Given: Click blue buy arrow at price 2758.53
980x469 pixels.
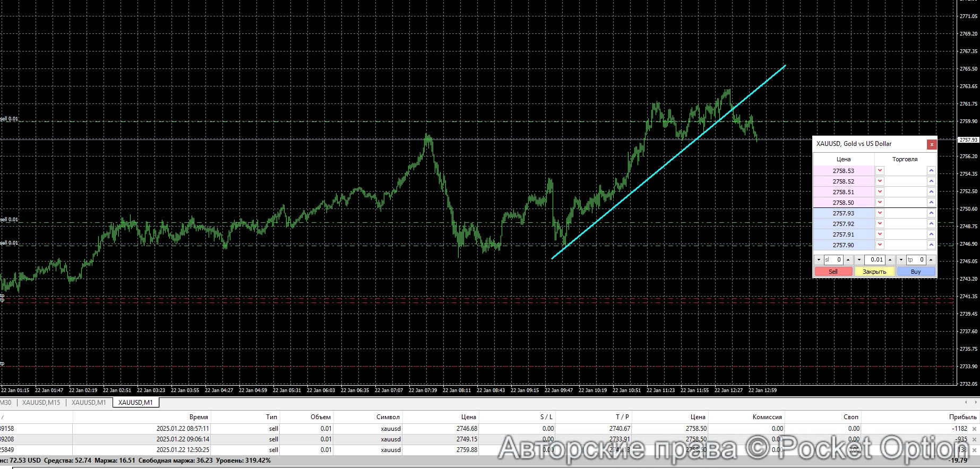Looking at the screenshot, I should (931, 171).
